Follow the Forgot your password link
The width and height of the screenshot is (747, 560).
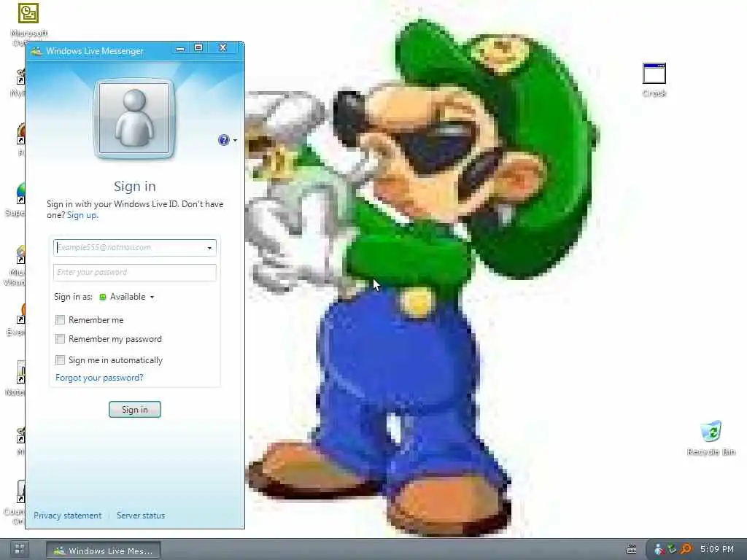pyautogui.click(x=99, y=378)
